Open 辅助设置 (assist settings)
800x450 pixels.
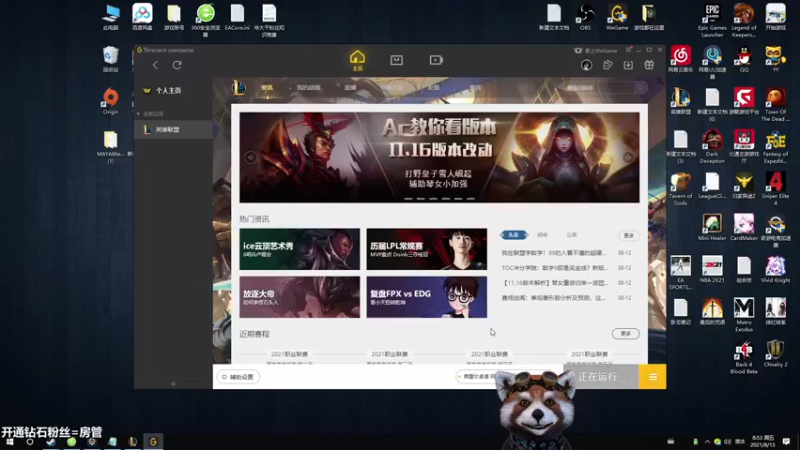point(238,377)
